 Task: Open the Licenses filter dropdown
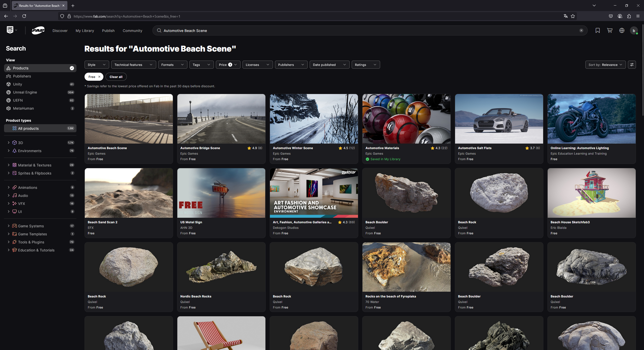click(257, 65)
